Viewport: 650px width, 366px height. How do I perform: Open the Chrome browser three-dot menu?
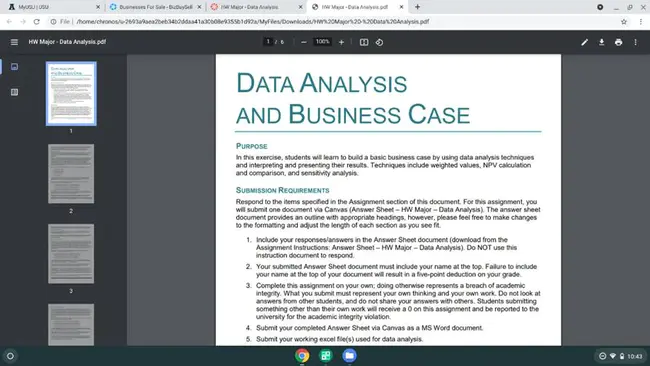[641, 22]
